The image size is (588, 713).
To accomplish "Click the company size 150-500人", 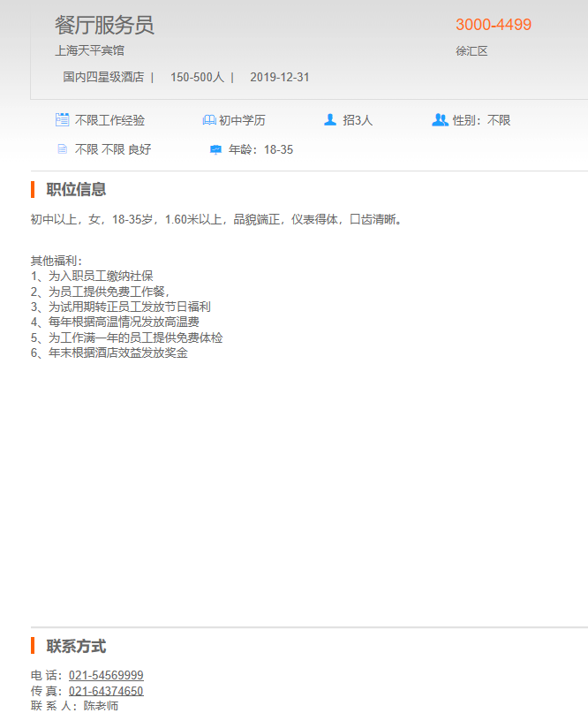I will (x=197, y=77).
